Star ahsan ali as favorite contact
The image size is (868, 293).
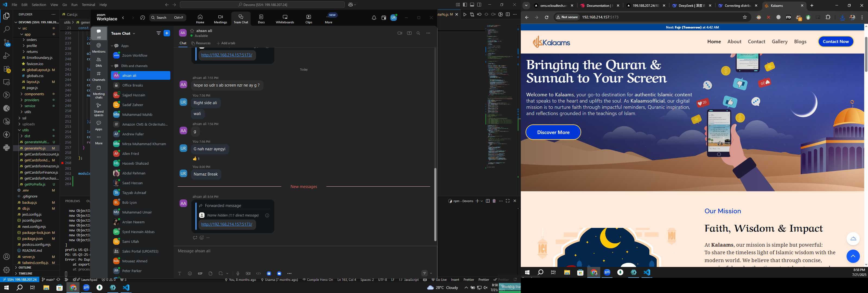(x=192, y=31)
